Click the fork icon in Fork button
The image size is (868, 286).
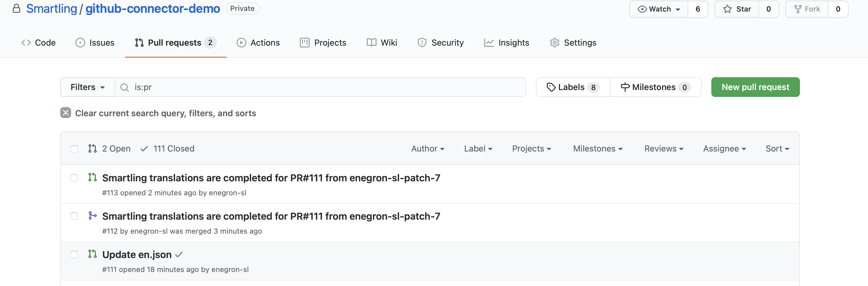[797, 9]
